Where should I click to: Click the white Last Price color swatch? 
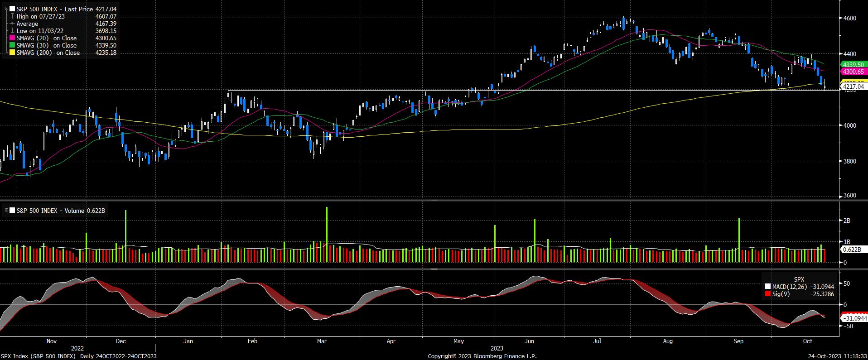(12, 9)
